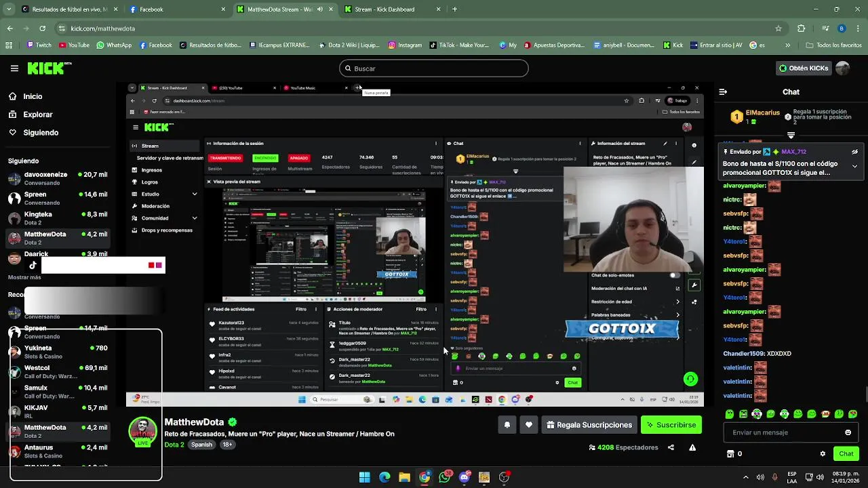The image size is (868, 488).
Task: Switch to the Facebook browser tab
Action: (x=177, y=9)
